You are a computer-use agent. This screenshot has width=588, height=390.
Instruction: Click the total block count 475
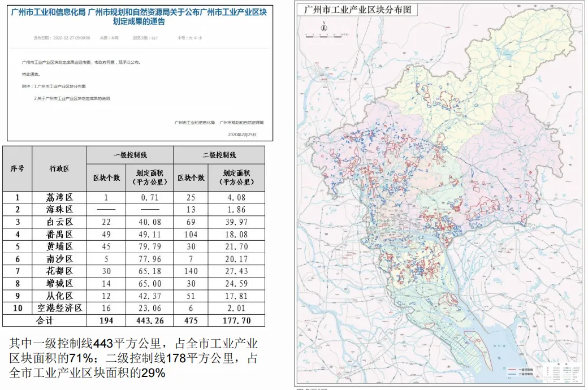click(x=191, y=320)
